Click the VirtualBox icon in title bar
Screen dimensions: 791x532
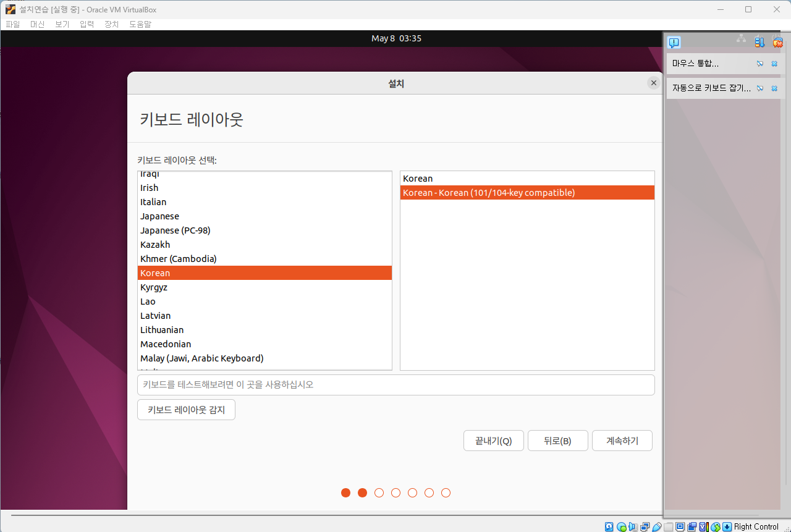tap(10, 9)
